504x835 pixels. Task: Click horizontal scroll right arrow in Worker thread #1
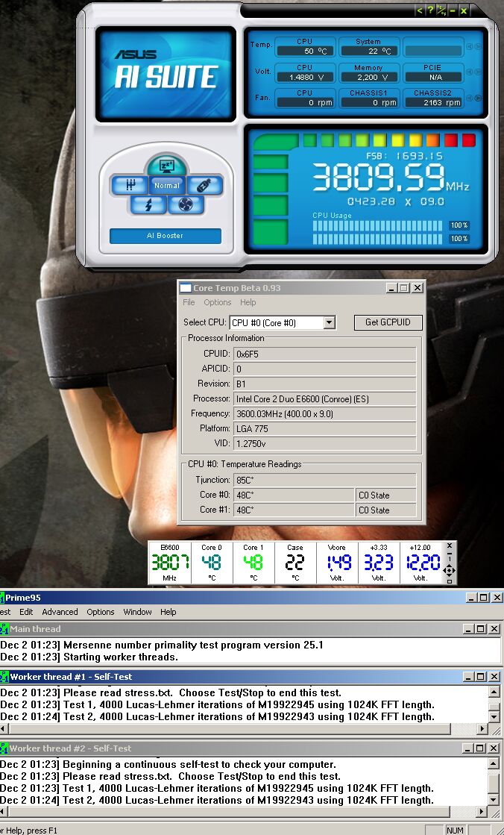tap(482, 728)
